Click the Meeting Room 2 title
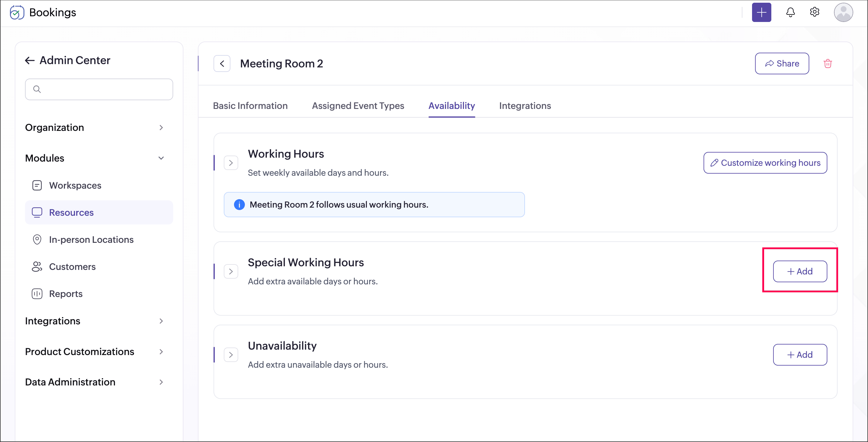 coord(281,63)
